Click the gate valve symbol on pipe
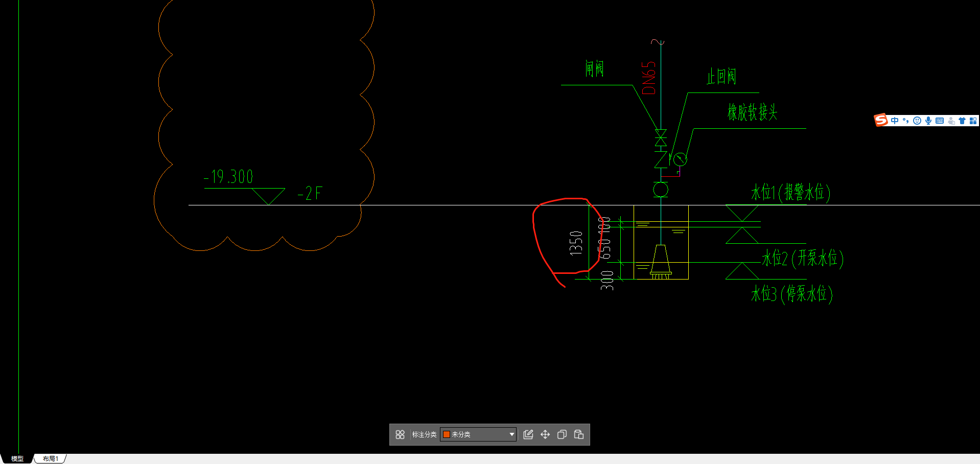This screenshot has width=980, height=464. tap(661, 138)
